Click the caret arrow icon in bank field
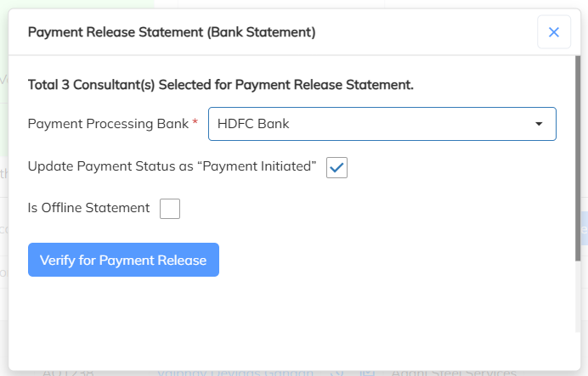588x376 pixels. (x=539, y=124)
